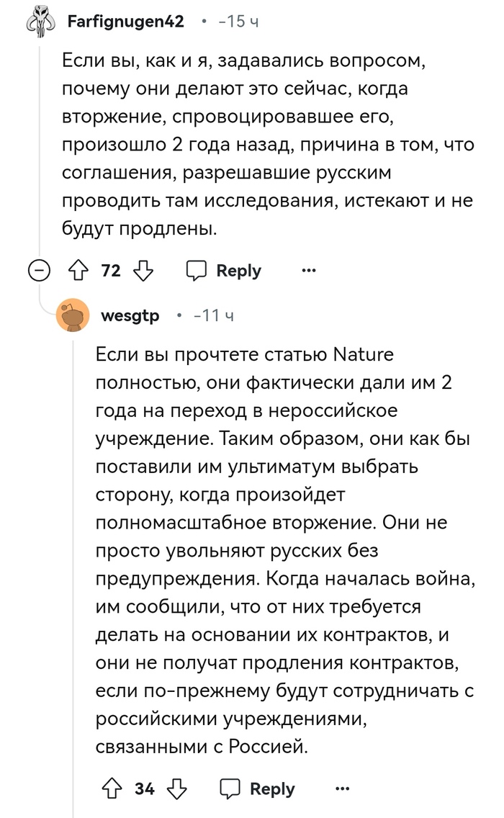Open wesgtp's snoo avatar
This screenshot has height=818, width=504.
click(73, 316)
